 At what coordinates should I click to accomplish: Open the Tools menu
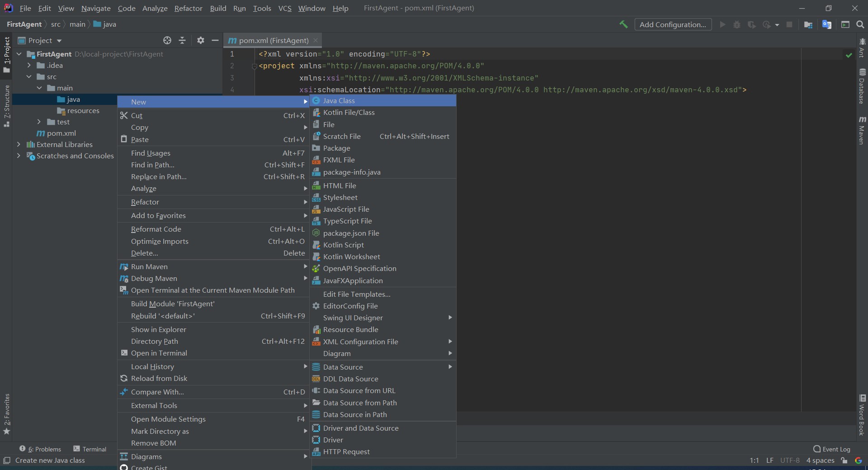click(x=262, y=8)
